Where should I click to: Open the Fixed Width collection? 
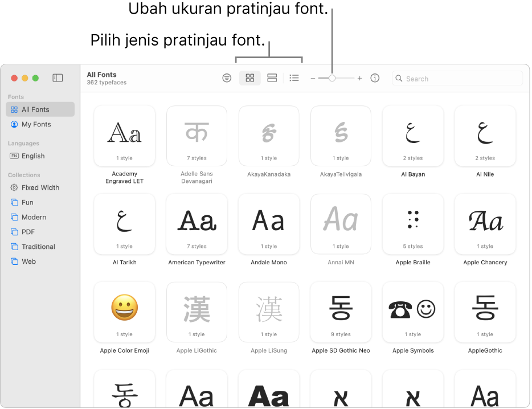coord(40,187)
